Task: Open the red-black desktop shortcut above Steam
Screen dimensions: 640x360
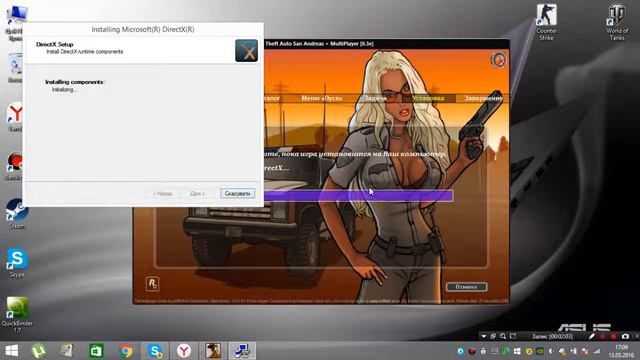Action: (15, 165)
